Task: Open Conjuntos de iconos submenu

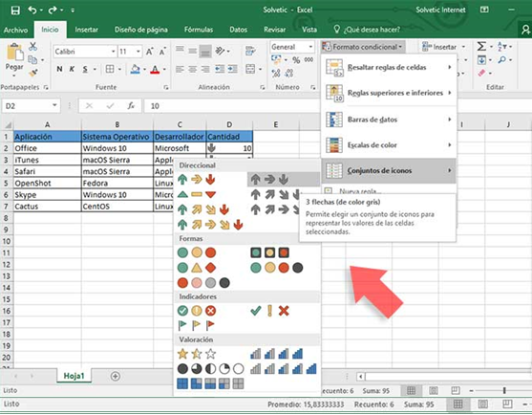Action: (x=389, y=170)
